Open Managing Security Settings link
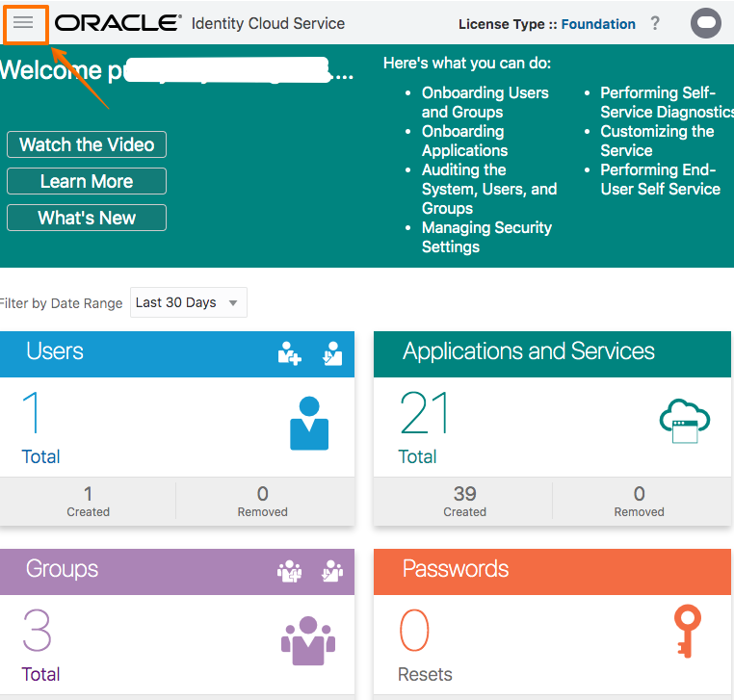The width and height of the screenshot is (734, 700). click(486, 237)
